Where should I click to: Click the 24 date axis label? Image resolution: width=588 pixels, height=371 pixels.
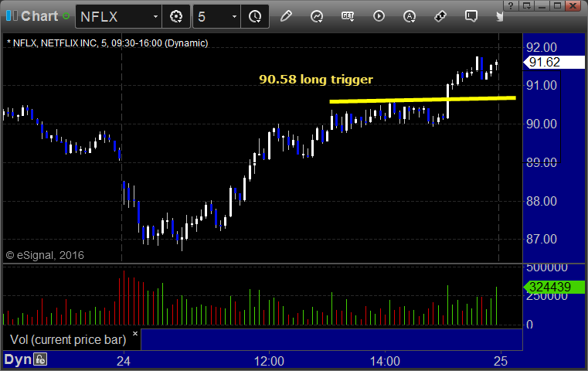coord(124,361)
